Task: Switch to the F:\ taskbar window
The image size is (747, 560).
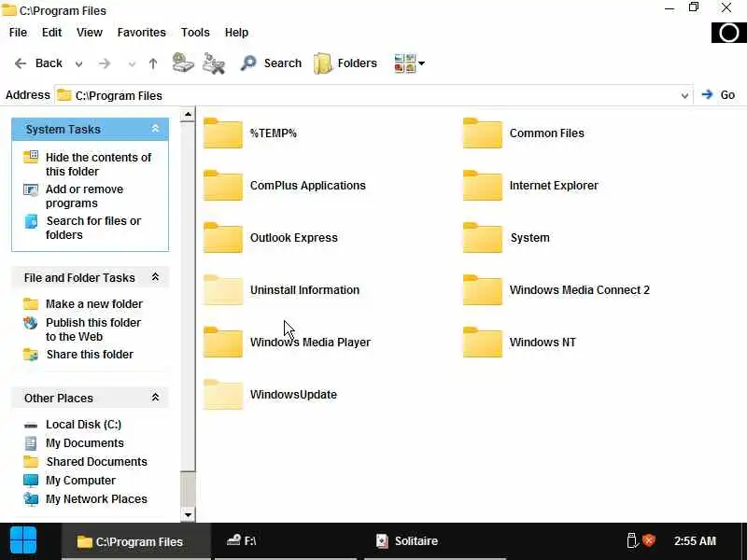Action: (285, 541)
